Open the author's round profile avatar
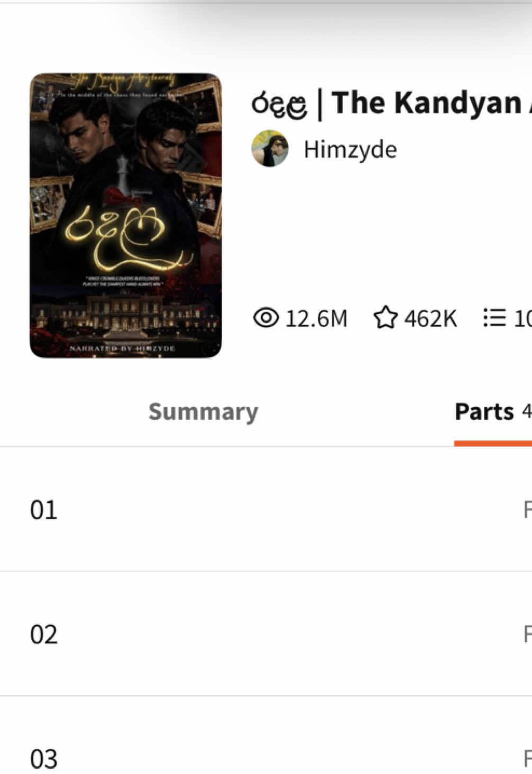Image resolution: width=532 pixels, height=774 pixels. coord(270,149)
